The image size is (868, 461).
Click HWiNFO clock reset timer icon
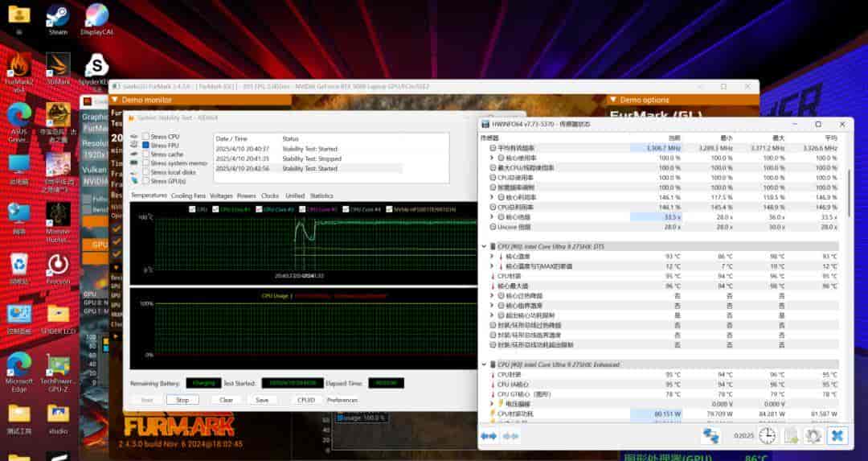767,436
